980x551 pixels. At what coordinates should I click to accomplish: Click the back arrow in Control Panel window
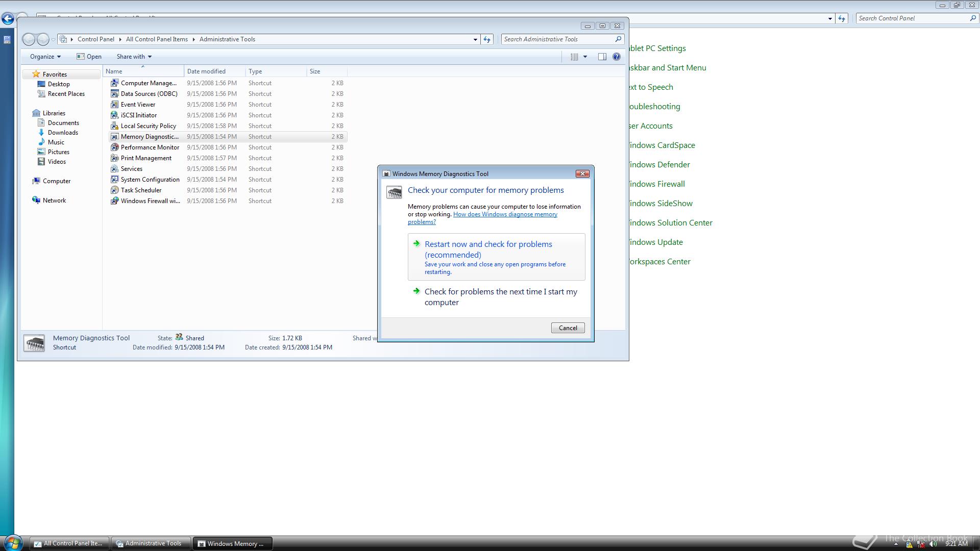(7, 19)
